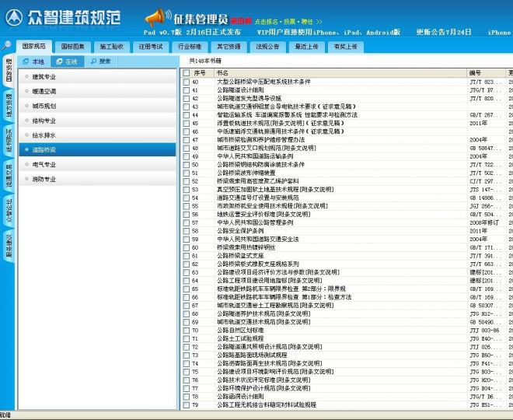Switch to the 国标图集 tab

click(73, 47)
